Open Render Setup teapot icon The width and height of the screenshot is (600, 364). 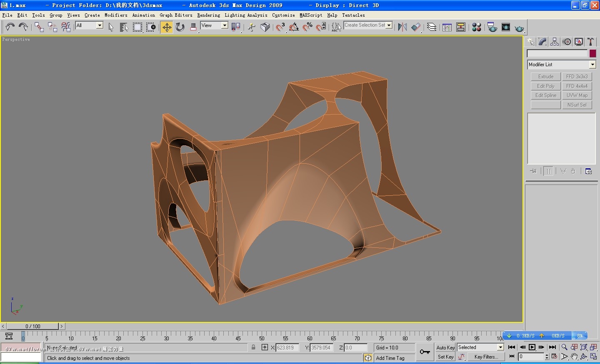492,27
